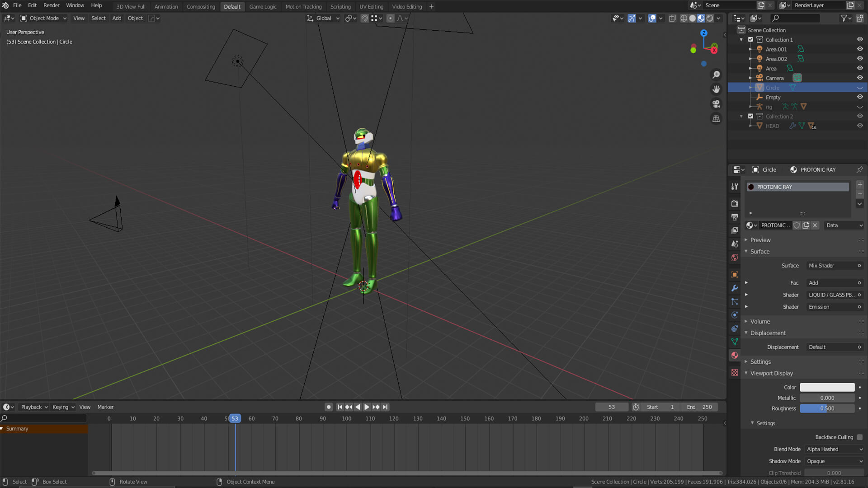Hide Camera object with eye icon
Image resolution: width=868 pixels, height=488 pixels.
click(x=860, y=78)
